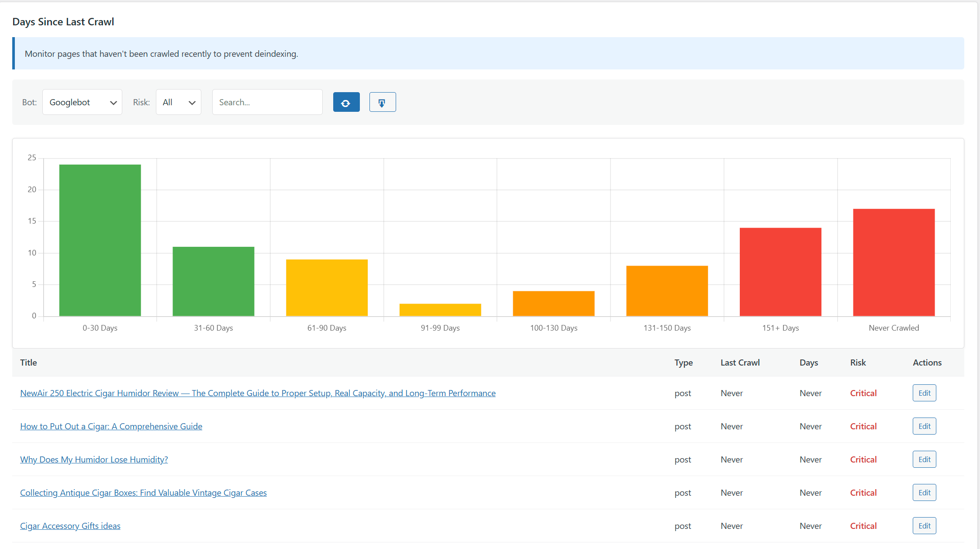980x549 pixels.
Task: Click the 0-30 Days axis label
Action: [100, 328]
